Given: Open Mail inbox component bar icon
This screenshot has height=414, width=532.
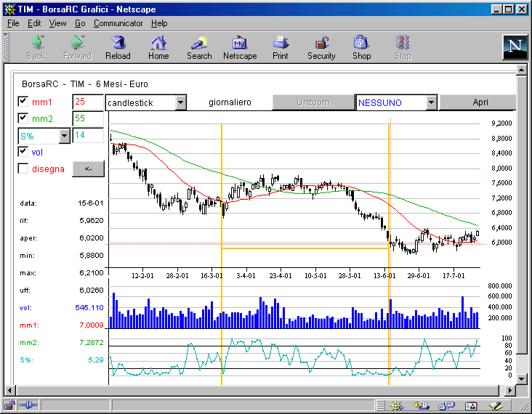Looking at the screenshot, I should (x=422, y=405).
